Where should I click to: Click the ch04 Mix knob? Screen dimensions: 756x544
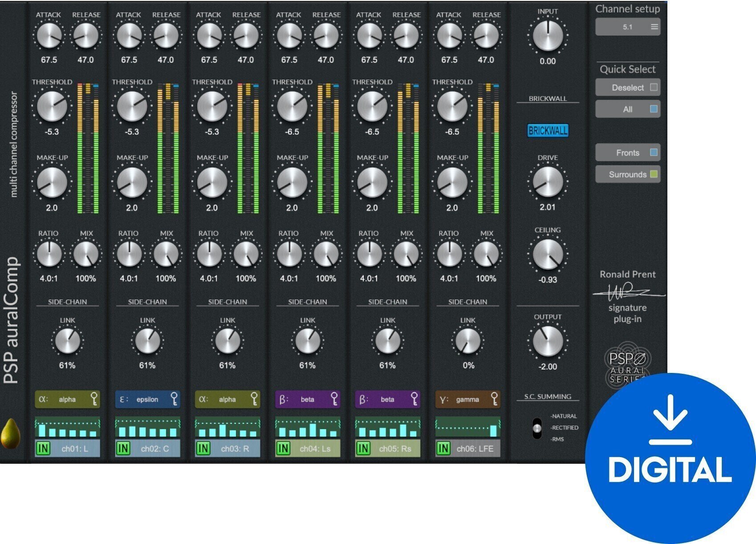pyautogui.click(x=326, y=254)
